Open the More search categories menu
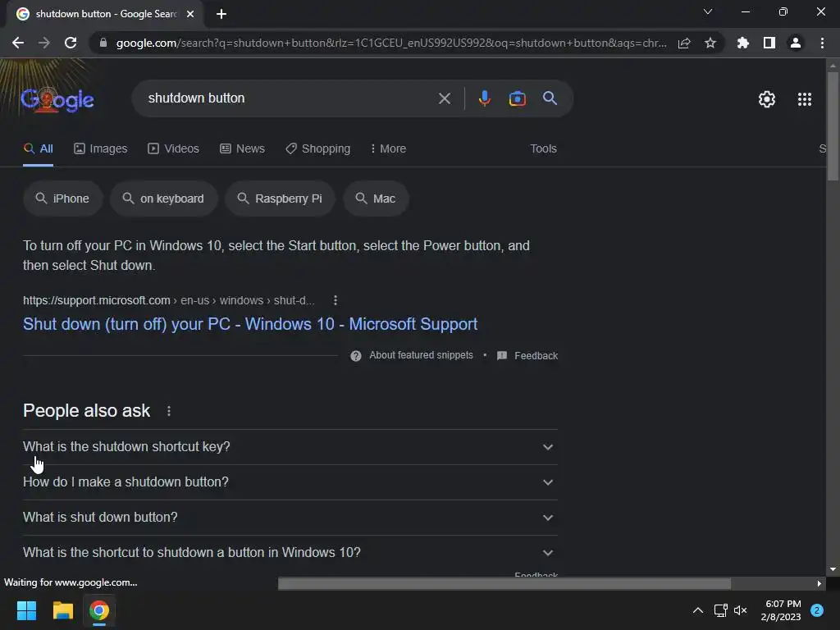This screenshot has height=630, width=840. (388, 149)
